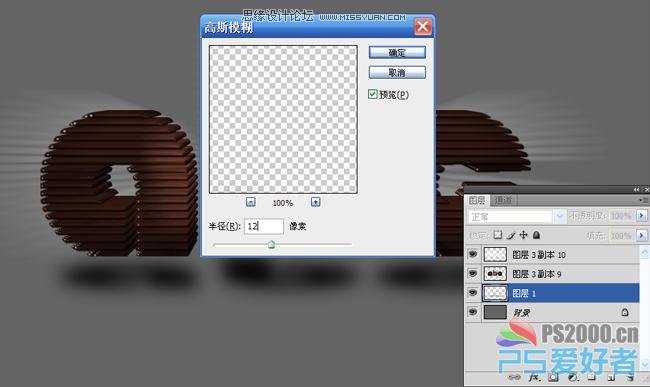Click the layers list scroll up arrow
This screenshot has height=387, width=650.
click(645, 252)
